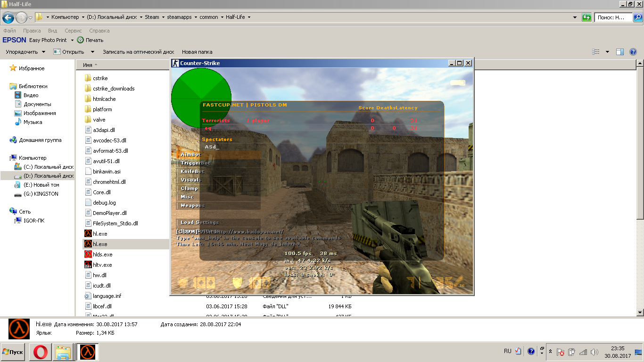Select Домашняя группа in the navigation pane
Image resolution: width=644 pixels, height=362 pixels.
coord(40,140)
